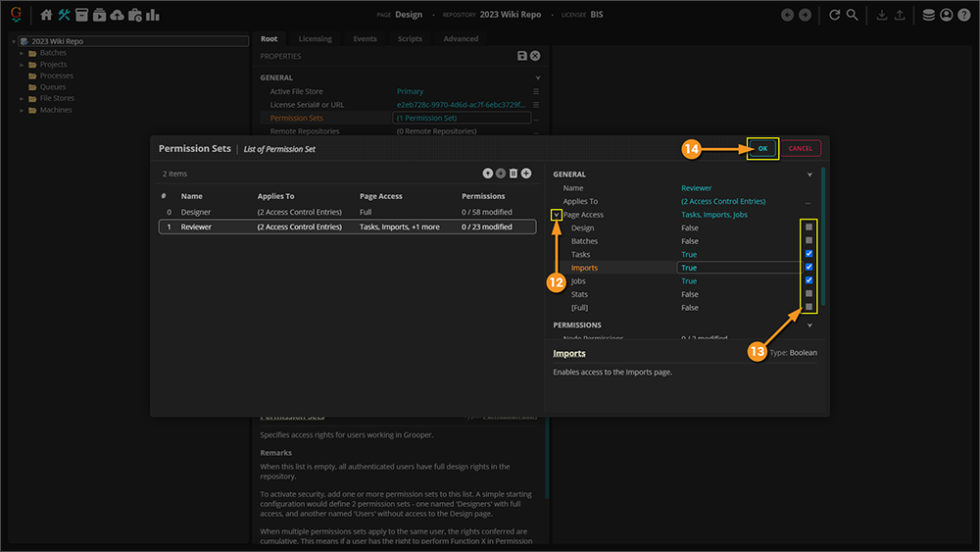The height and width of the screenshot is (552, 980).
Task: Click OK to confirm permission sets
Action: click(762, 148)
